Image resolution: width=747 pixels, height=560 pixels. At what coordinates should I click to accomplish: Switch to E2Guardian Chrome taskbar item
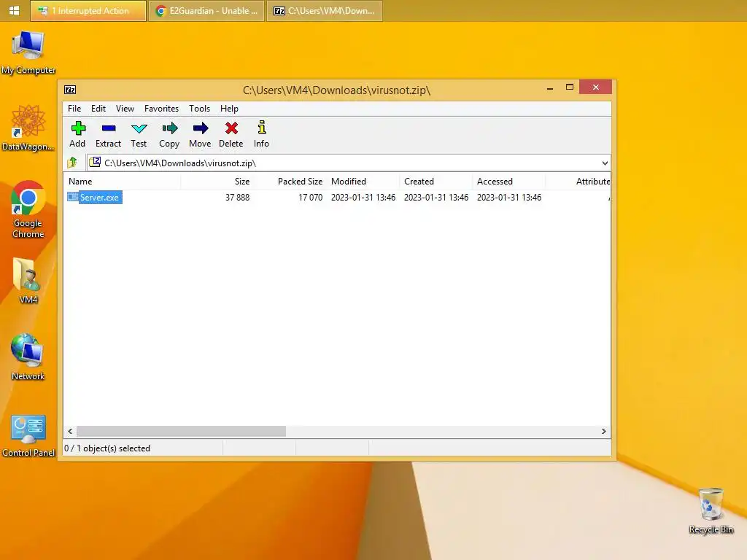(206, 11)
